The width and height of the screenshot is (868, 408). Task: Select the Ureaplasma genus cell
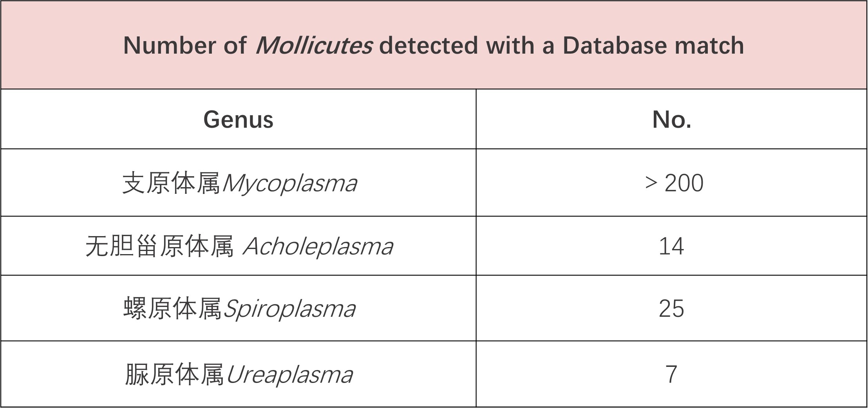pyautogui.click(x=239, y=374)
